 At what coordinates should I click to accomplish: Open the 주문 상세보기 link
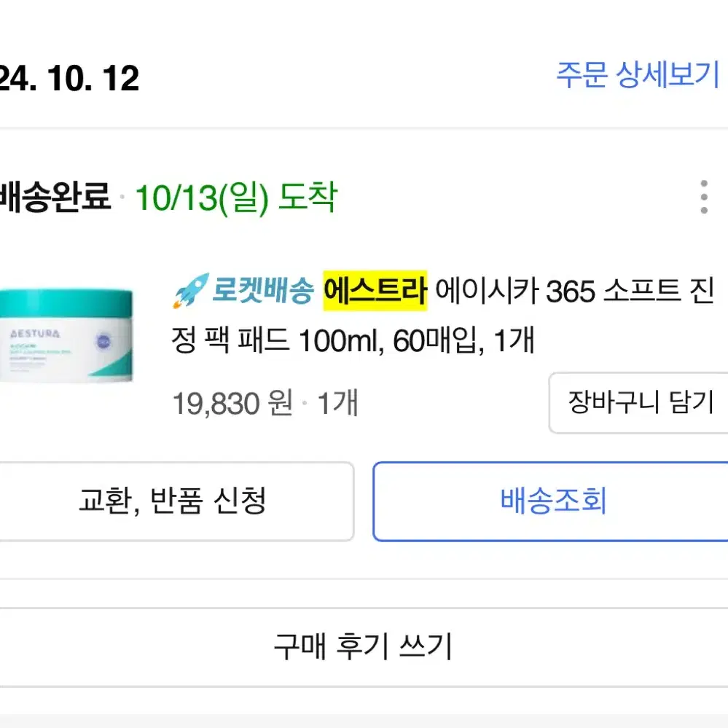click(638, 75)
